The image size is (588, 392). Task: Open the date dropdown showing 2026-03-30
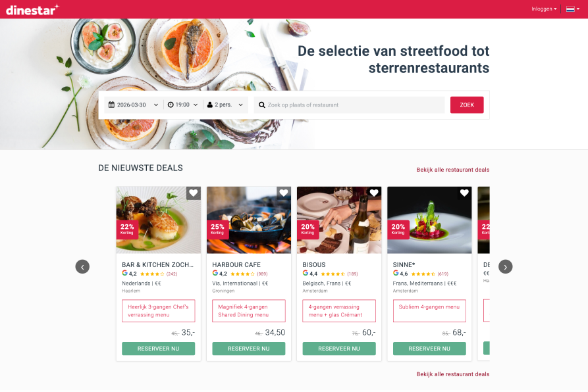tap(134, 105)
